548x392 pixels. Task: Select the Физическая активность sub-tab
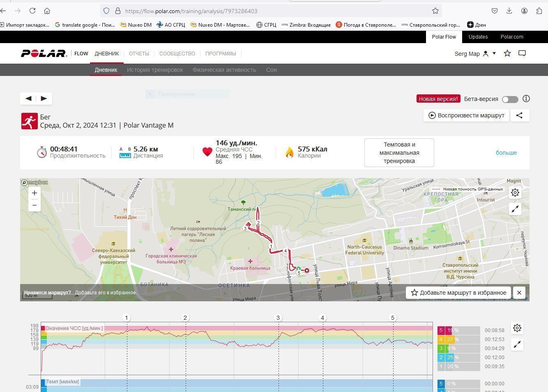(224, 70)
